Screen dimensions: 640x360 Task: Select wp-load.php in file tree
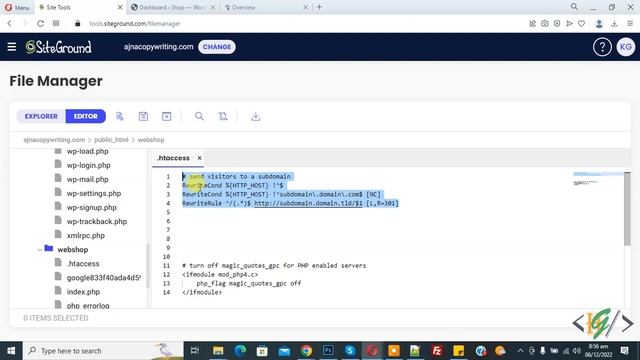tap(88, 151)
